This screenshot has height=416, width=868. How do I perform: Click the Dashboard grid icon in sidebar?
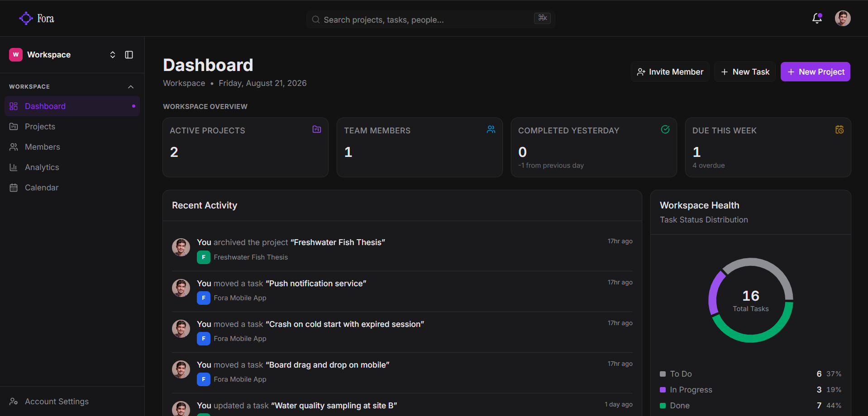14,106
